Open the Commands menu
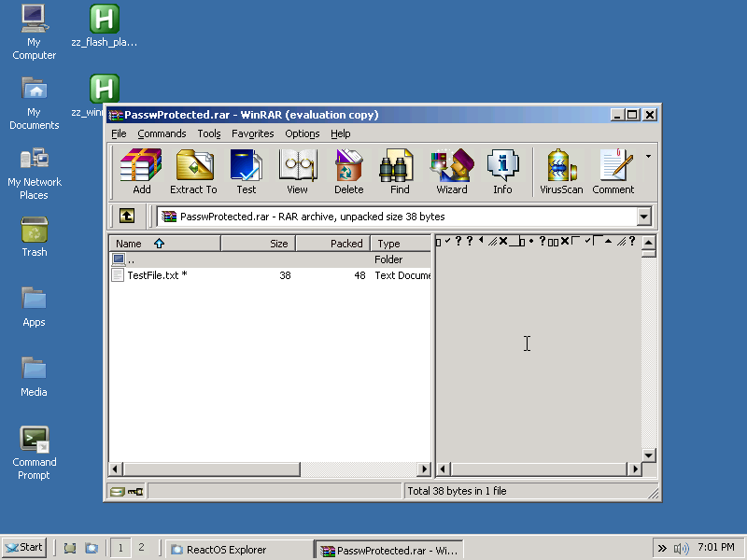The width and height of the screenshot is (747, 560). click(x=162, y=133)
